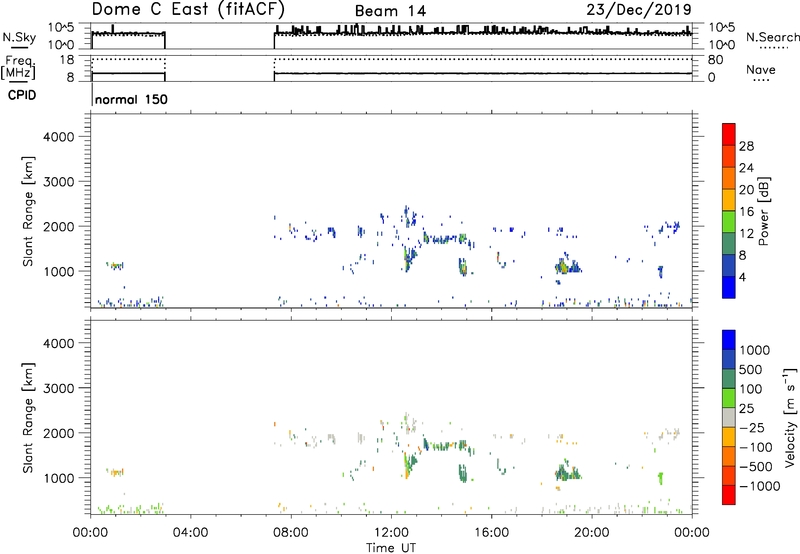Click the 'normal 150' CPID text
The image size is (800, 554).
pos(131,99)
